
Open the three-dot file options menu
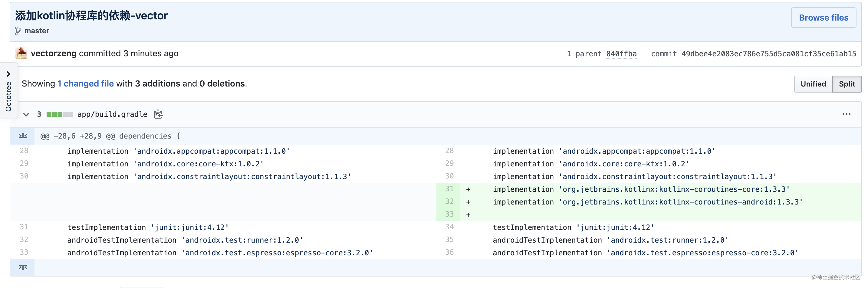[846, 114]
